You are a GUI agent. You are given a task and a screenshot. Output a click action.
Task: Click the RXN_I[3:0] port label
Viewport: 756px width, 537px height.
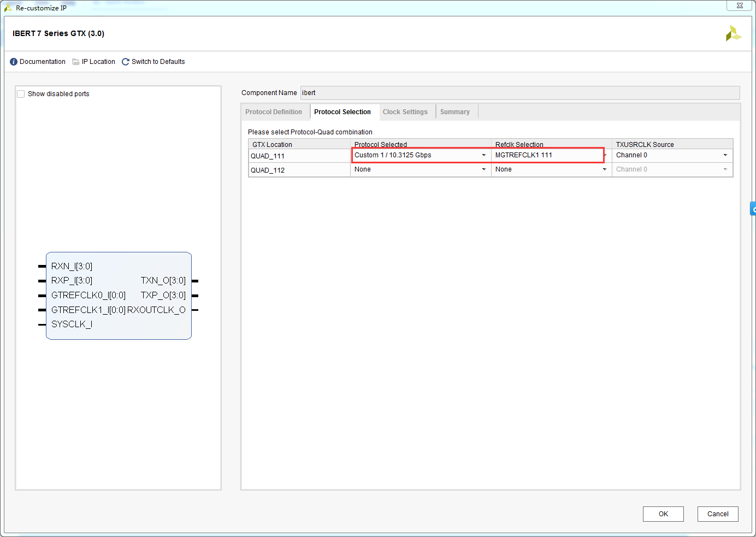pos(72,266)
